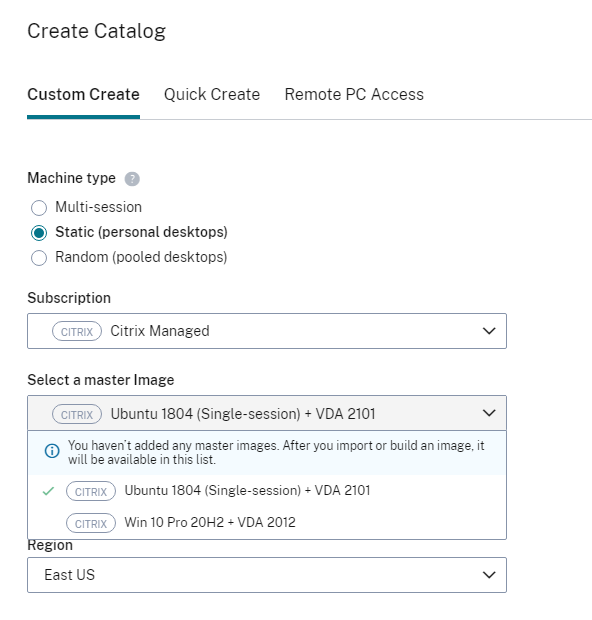Switch to the Quick Create tab

(x=212, y=95)
